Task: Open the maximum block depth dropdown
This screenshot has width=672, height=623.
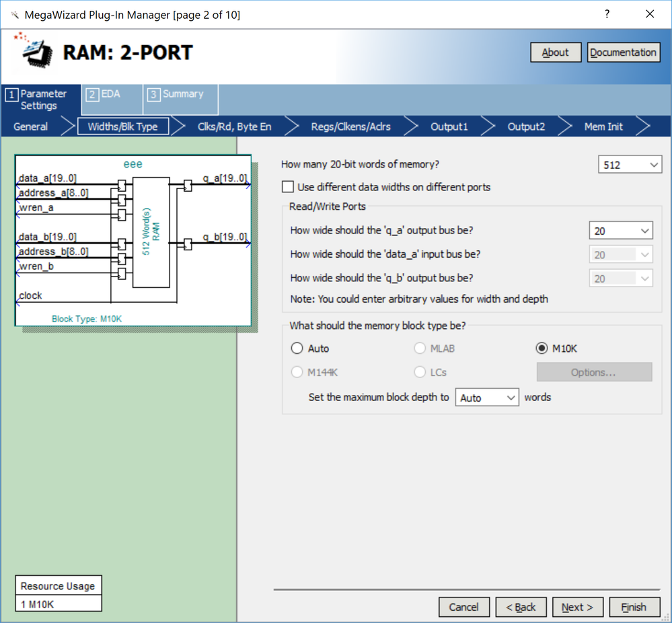Action: pyautogui.click(x=487, y=398)
